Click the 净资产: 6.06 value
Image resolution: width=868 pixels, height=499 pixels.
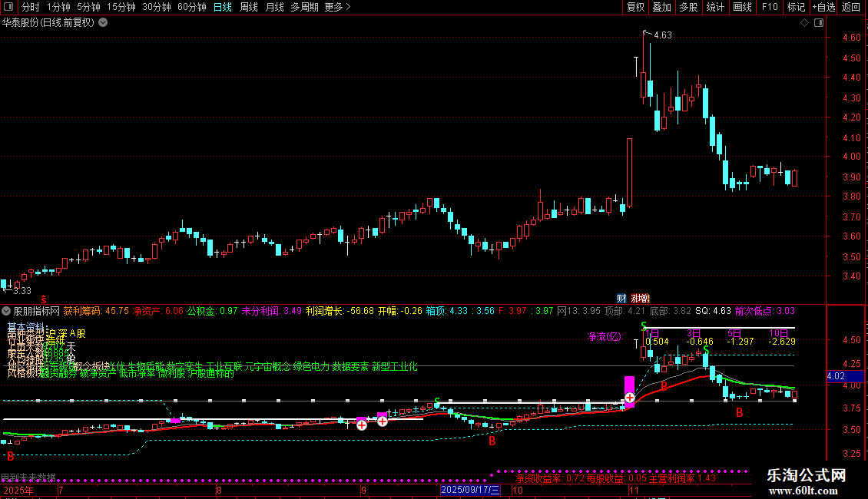pyautogui.click(x=157, y=311)
